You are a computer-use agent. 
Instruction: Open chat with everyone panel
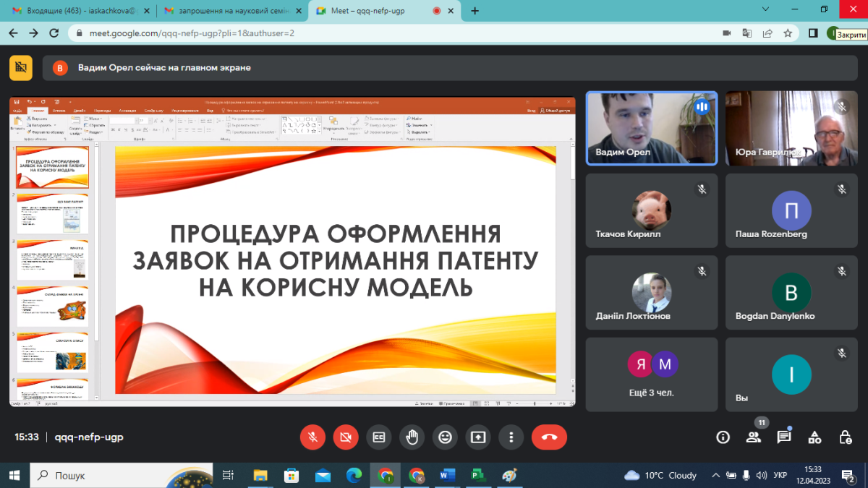click(x=784, y=437)
